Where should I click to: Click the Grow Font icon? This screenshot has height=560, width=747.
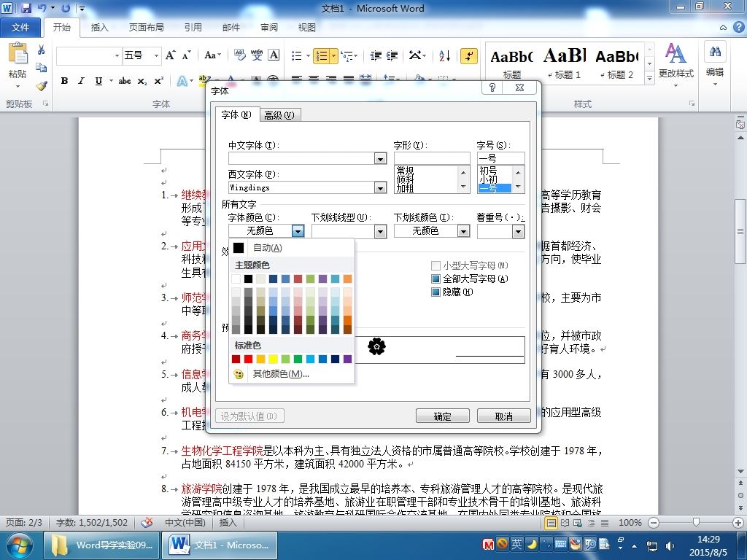tap(170, 55)
